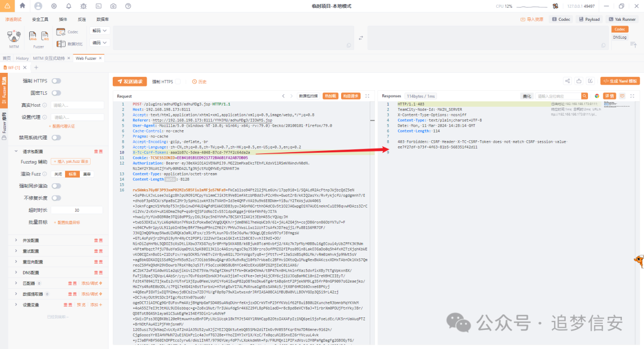Enable the 国密TLS switch
The height and width of the screenshot is (349, 644).
tap(56, 93)
